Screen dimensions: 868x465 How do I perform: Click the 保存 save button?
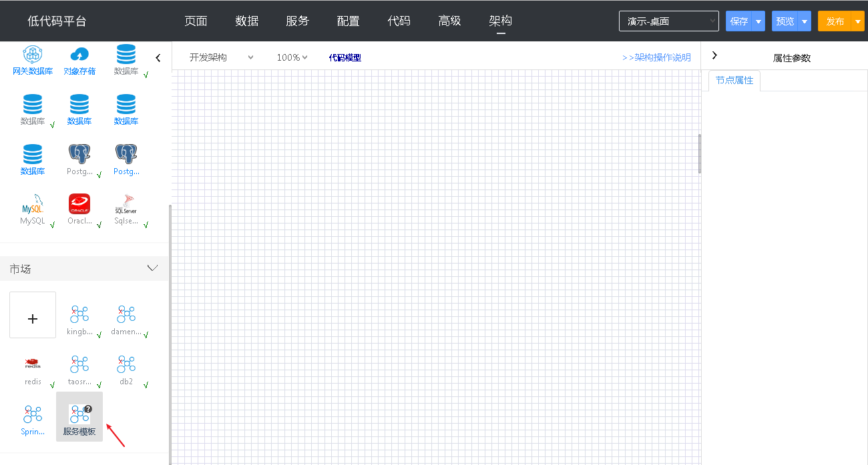coord(739,21)
